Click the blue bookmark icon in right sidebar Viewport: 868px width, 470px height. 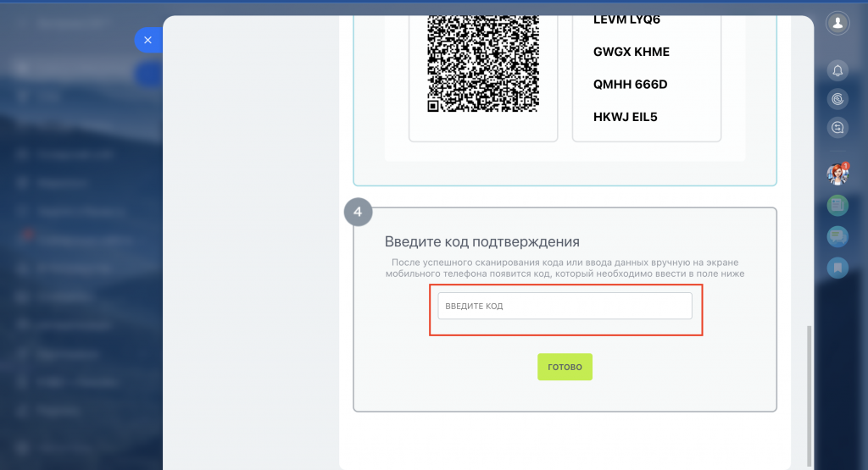coord(837,268)
